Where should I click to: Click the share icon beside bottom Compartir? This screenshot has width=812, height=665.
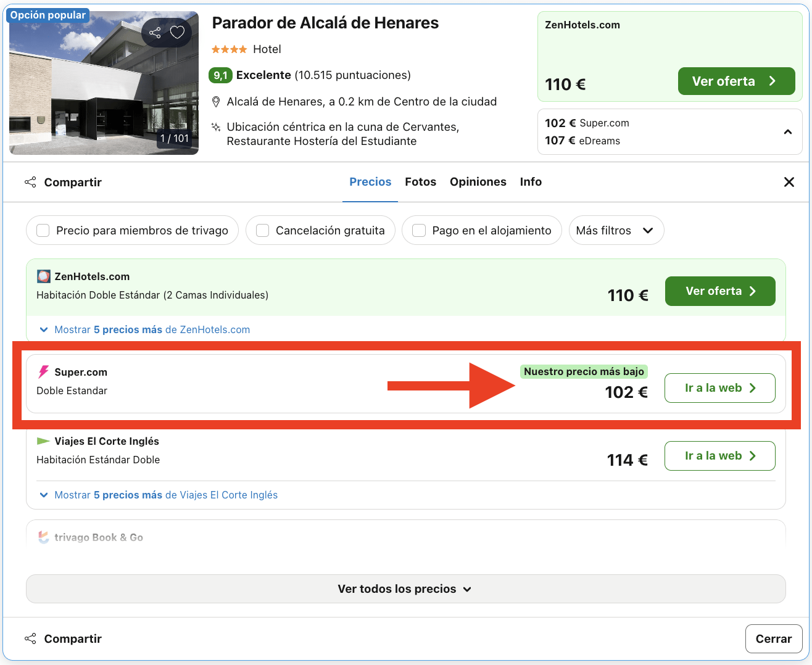[30, 639]
